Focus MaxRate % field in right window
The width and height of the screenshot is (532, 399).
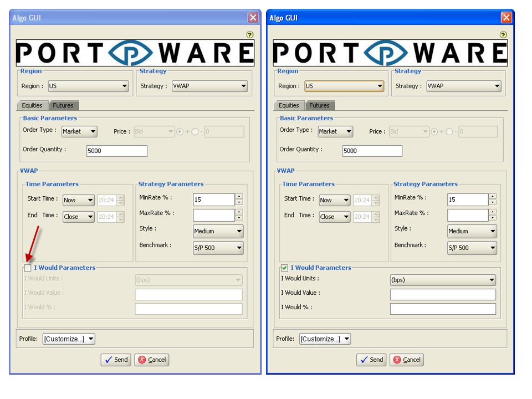point(468,216)
